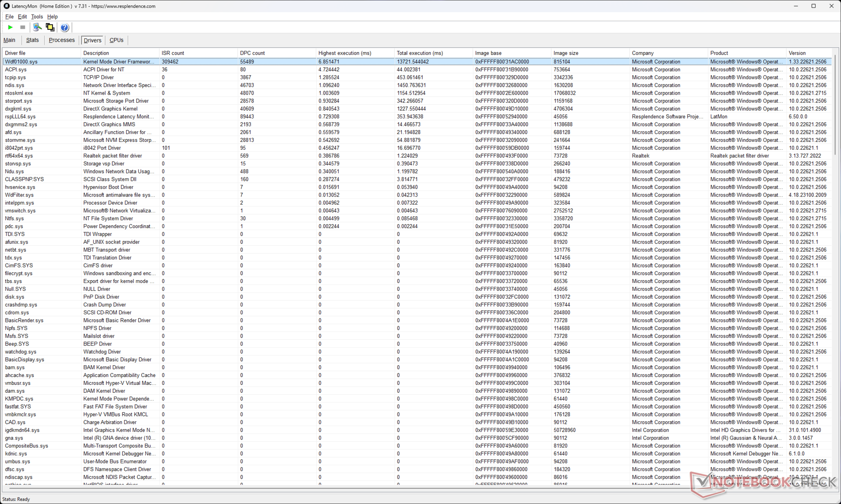The image size is (841, 504).
Task: Select the rspLLL64.sys driver row
Action: pos(20,116)
